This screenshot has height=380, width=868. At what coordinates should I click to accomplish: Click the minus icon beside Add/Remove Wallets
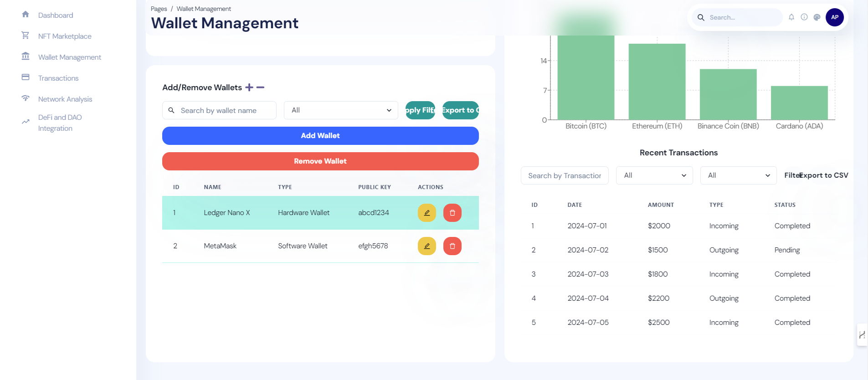tap(260, 87)
